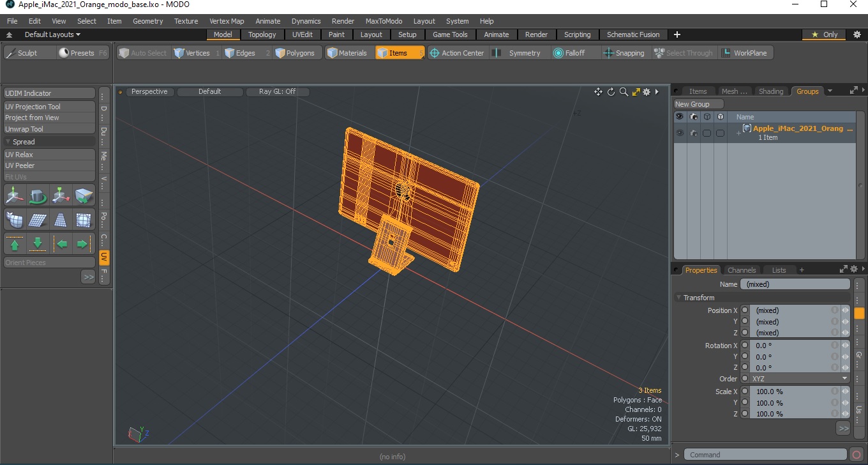This screenshot has height=465, width=868.
Task: Click the UV Peeler button
Action: coord(50,165)
